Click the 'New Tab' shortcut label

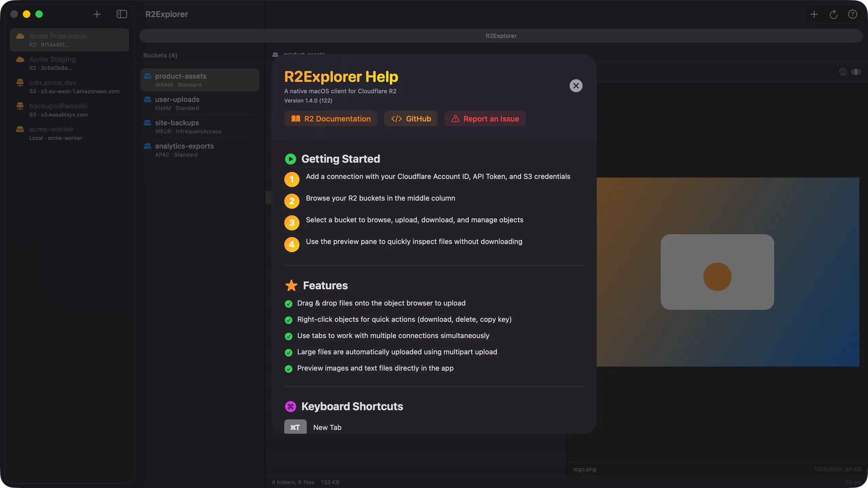327,427
